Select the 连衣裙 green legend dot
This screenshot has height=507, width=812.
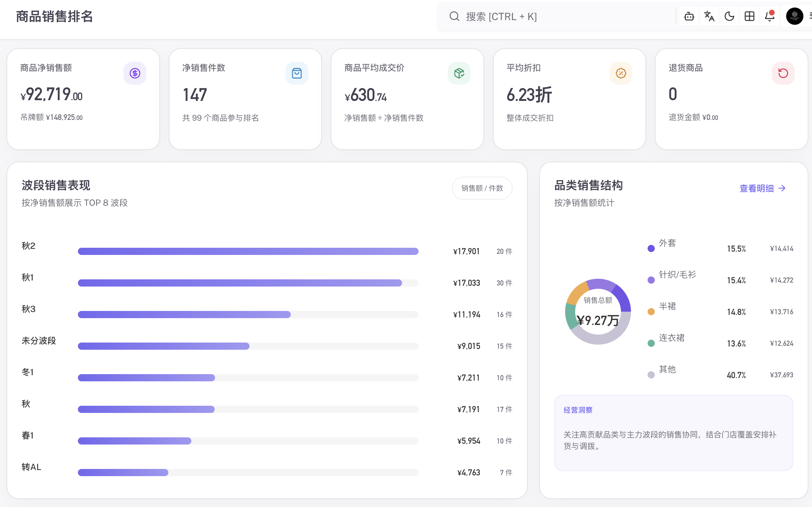651,343
